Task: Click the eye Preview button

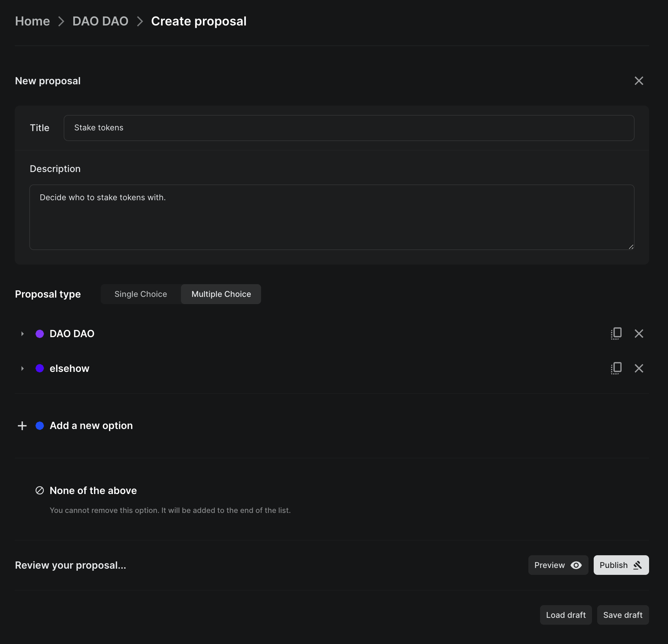Action: tap(558, 565)
